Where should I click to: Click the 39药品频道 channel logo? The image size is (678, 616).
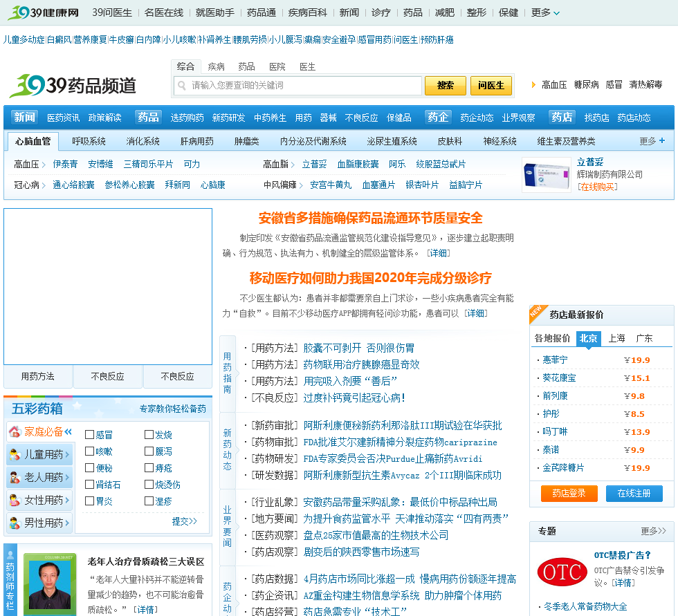coord(73,85)
